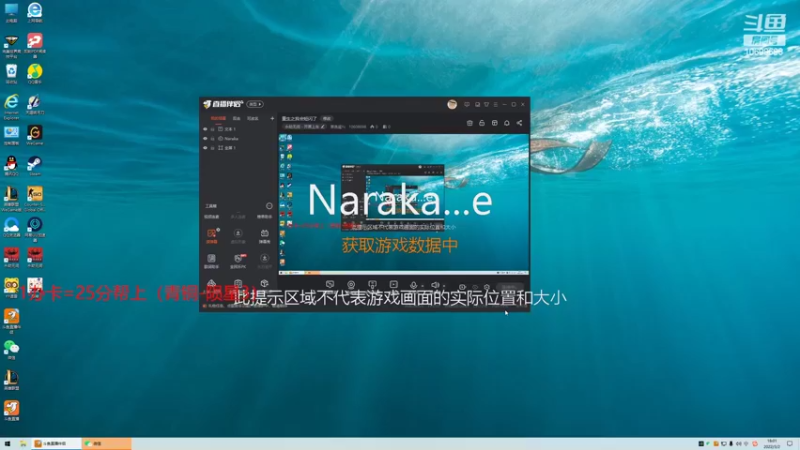The image size is (800, 450).
Task: Toggle lock icon on the third screen source
Action: [213, 148]
